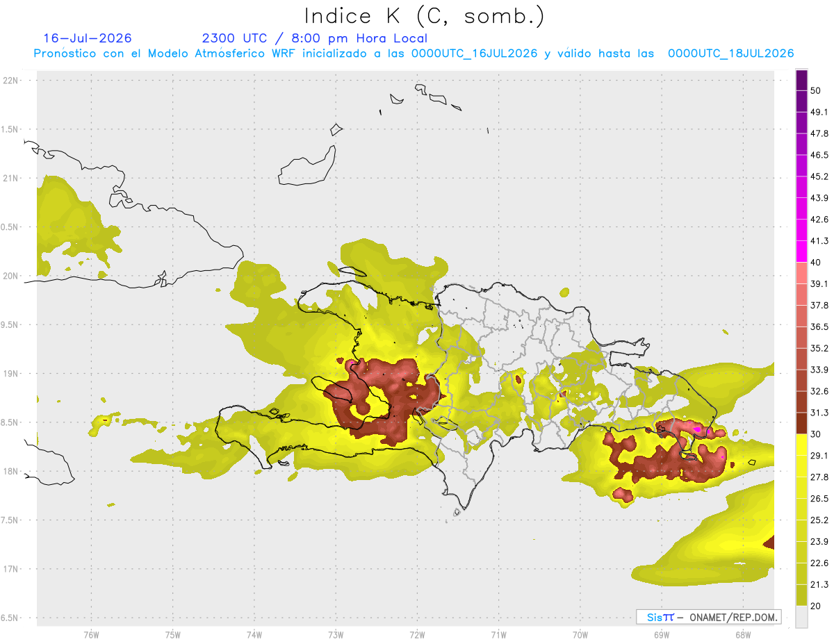
Task: Click the colorbar value '43.9'
Action: 819,198
